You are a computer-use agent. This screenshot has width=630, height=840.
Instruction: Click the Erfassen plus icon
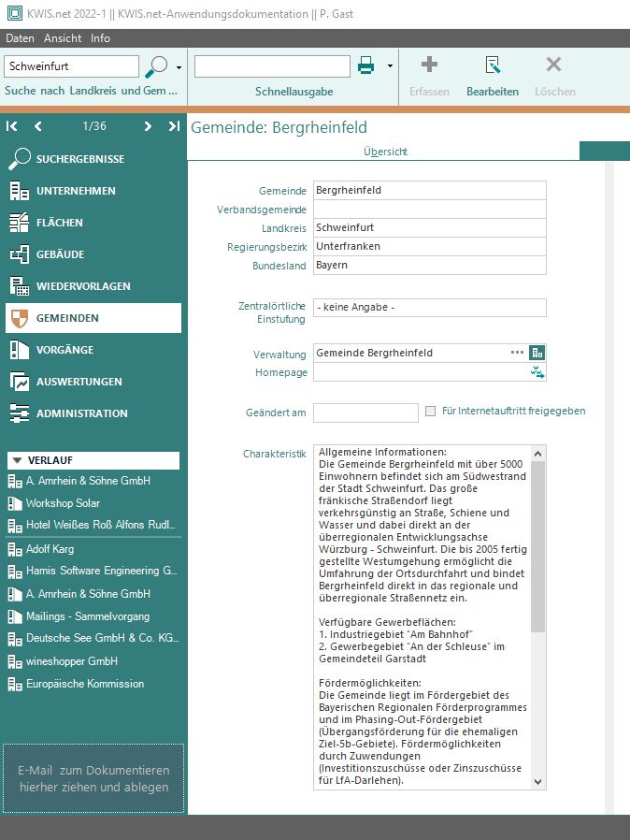[429, 65]
